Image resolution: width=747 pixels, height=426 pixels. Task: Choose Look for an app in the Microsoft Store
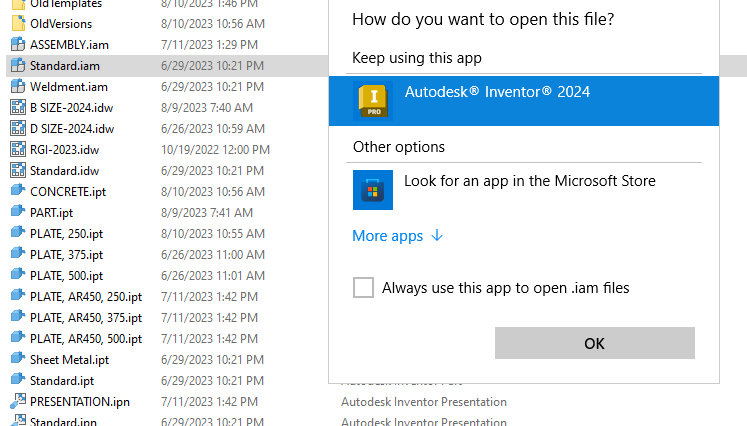[530, 181]
